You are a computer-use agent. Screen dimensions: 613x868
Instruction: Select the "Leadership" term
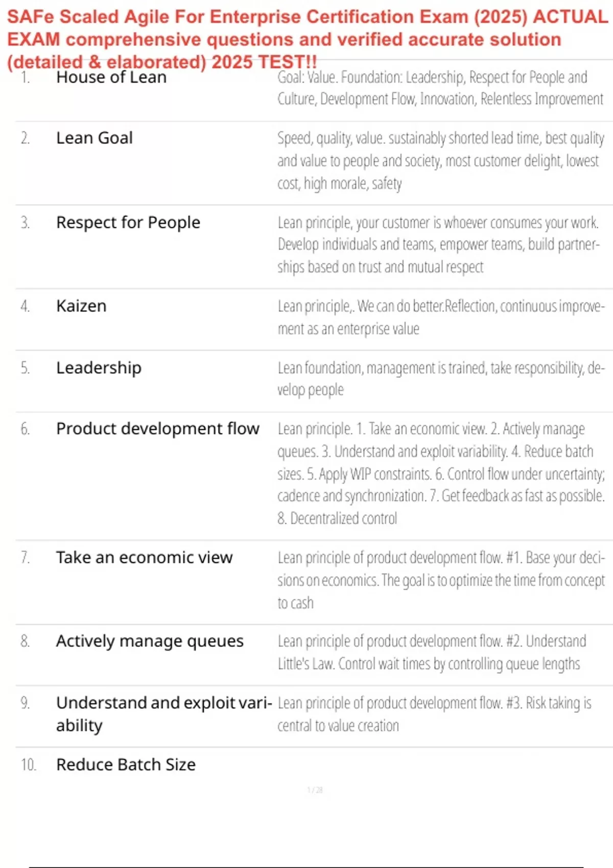[99, 368]
